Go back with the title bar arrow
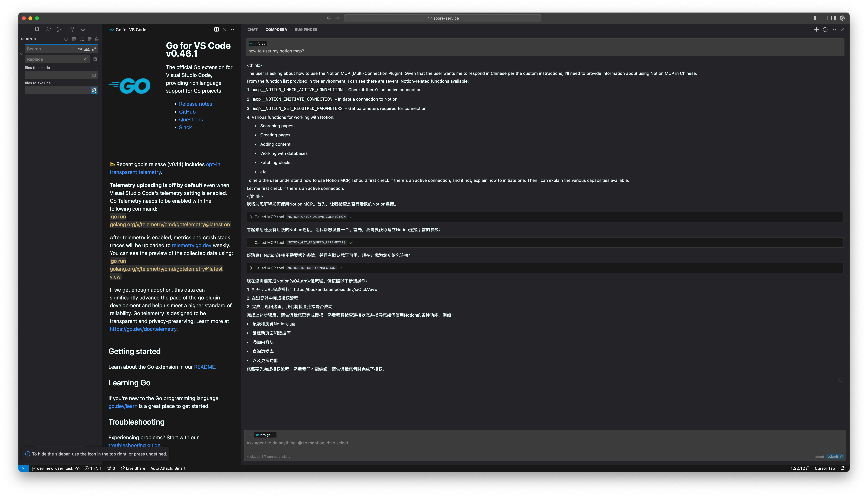This screenshot has height=496, width=868. [328, 18]
